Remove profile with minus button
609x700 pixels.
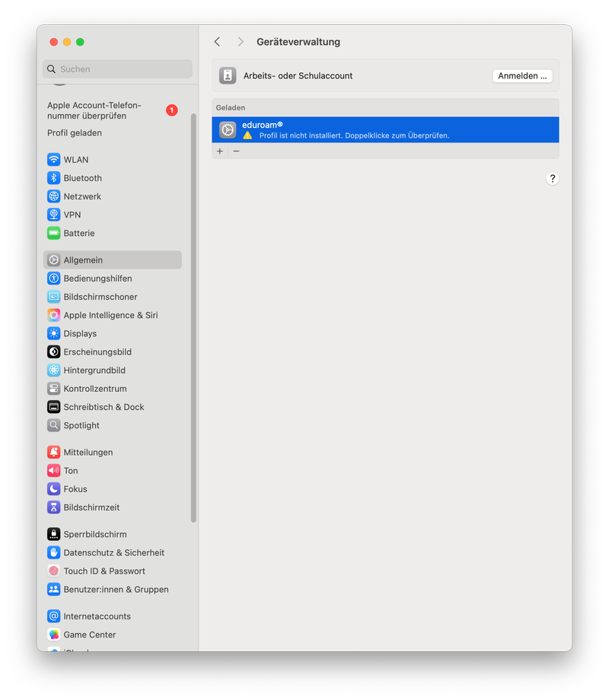point(236,151)
